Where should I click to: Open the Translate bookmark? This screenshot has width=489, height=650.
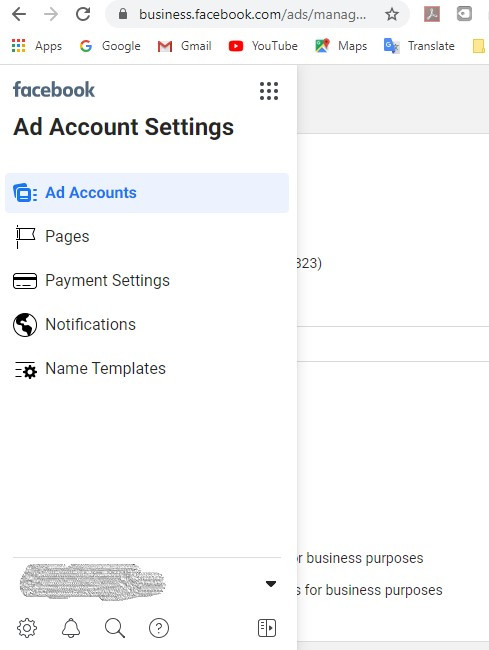[x=419, y=46]
